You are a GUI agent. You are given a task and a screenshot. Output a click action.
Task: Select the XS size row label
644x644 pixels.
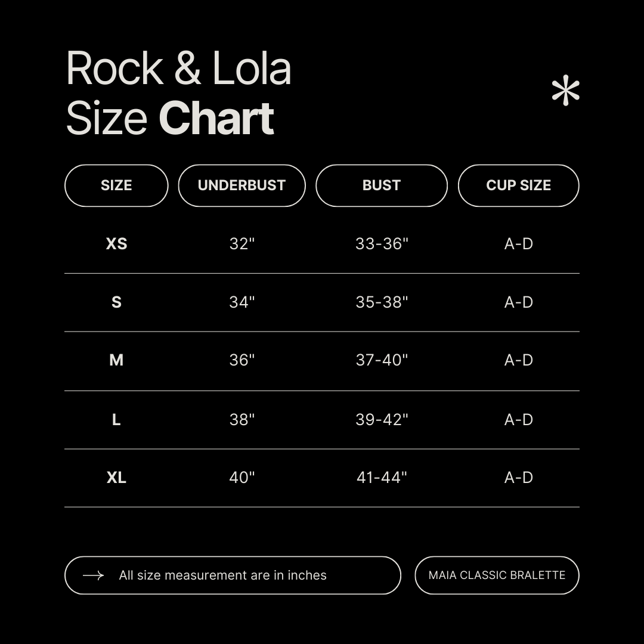[x=116, y=244]
